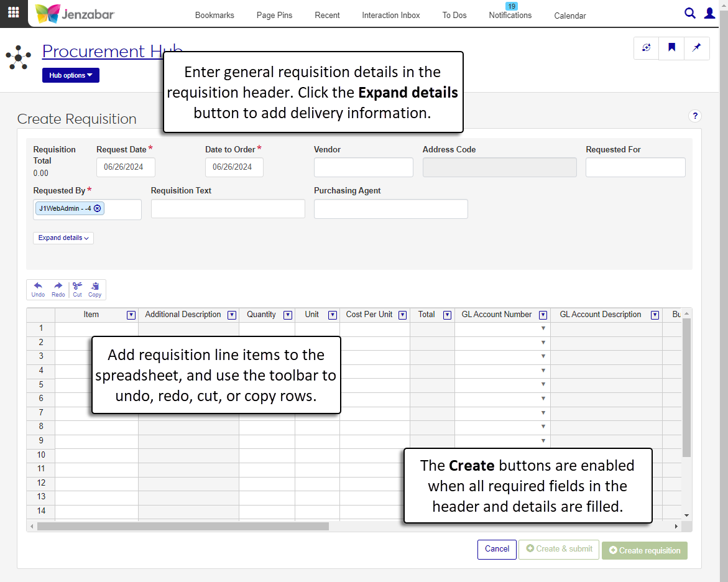This screenshot has height=582, width=728.
Task: Open the Hub options dropdown
Action: click(70, 75)
